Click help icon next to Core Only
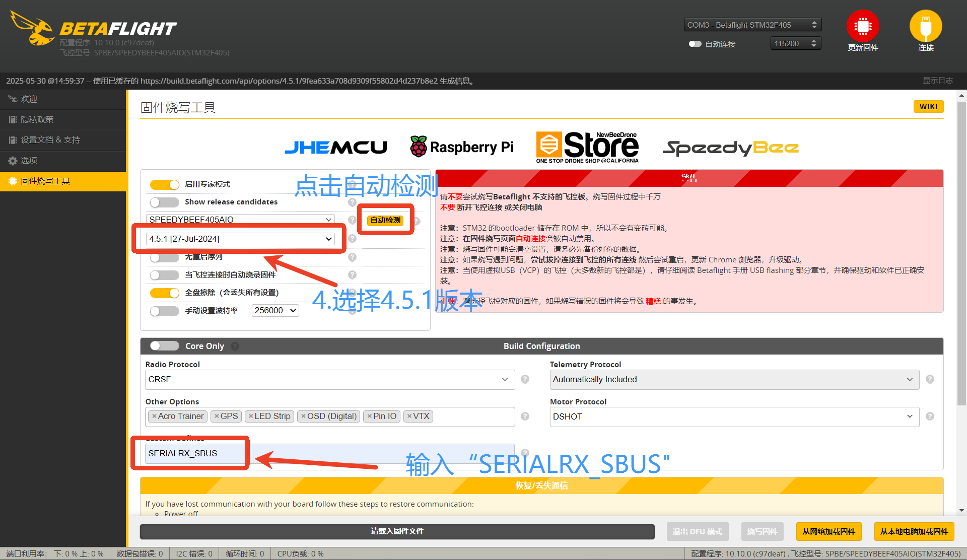Screen dimensions: 967x560 [x=235, y=346]
